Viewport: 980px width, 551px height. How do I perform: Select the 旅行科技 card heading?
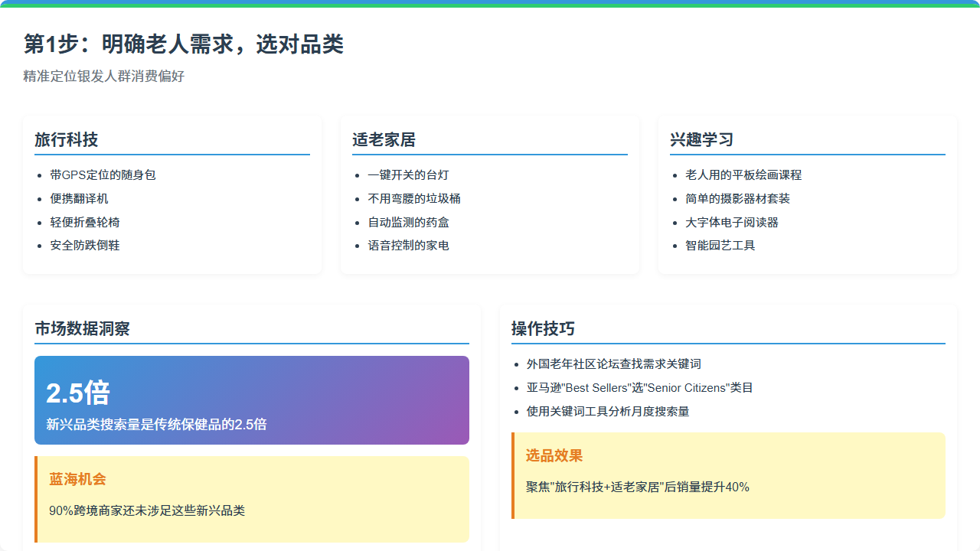pyautogui.click(x=67, y=139)
